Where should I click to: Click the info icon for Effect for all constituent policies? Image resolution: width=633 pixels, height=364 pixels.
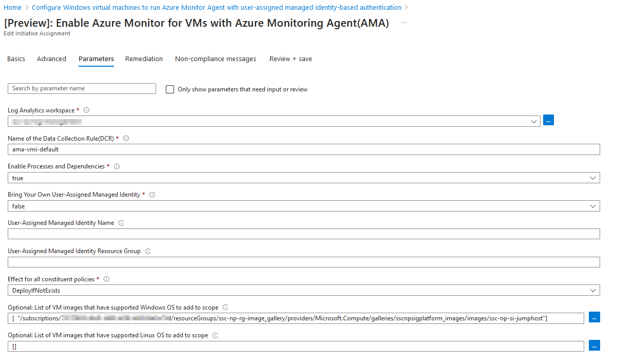[106, 278]
